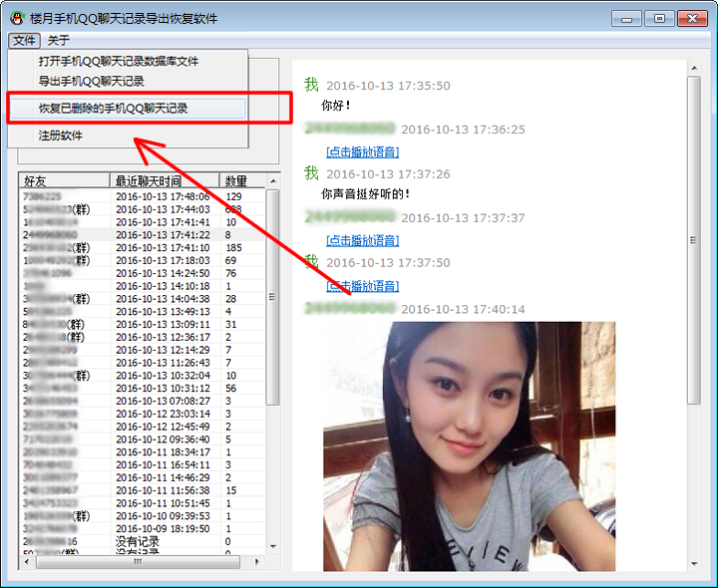
Task: Select group row with 185 messages
Action: [142, 247]
